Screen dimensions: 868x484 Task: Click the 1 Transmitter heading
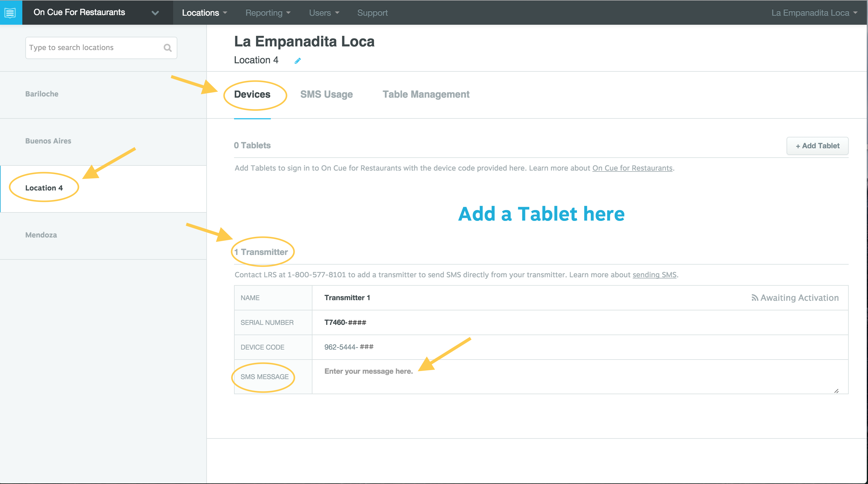pos(261,252)
